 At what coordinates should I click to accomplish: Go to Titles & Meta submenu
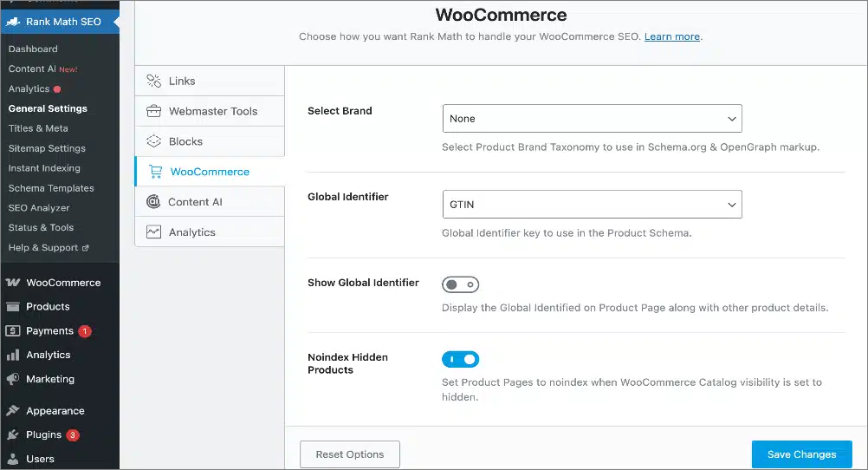[x=38, y=128]
